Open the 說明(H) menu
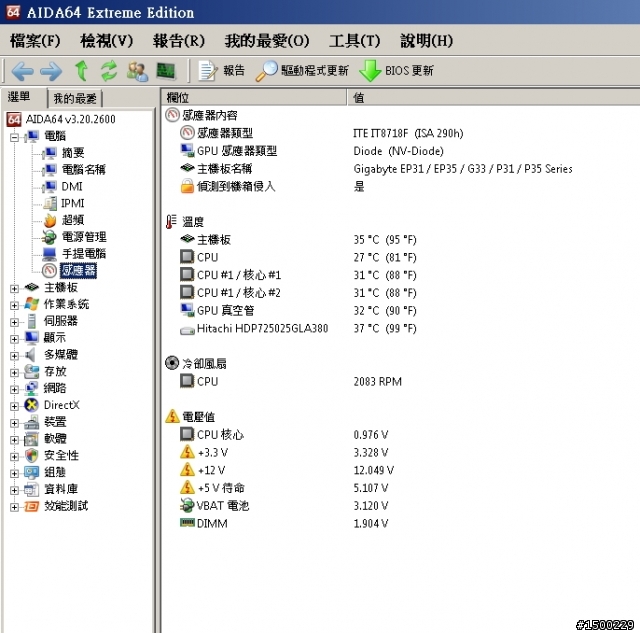 coord(427,40)
